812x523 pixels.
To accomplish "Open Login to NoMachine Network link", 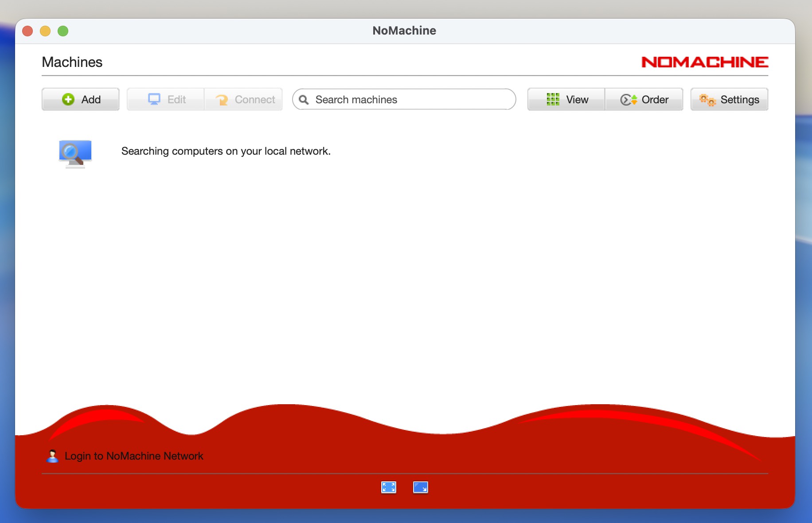I will tap(133, 456).
